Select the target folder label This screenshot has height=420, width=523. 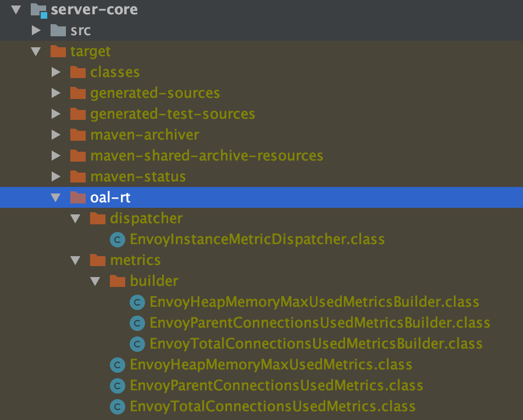pyautogui.click(x=91, y=52)
